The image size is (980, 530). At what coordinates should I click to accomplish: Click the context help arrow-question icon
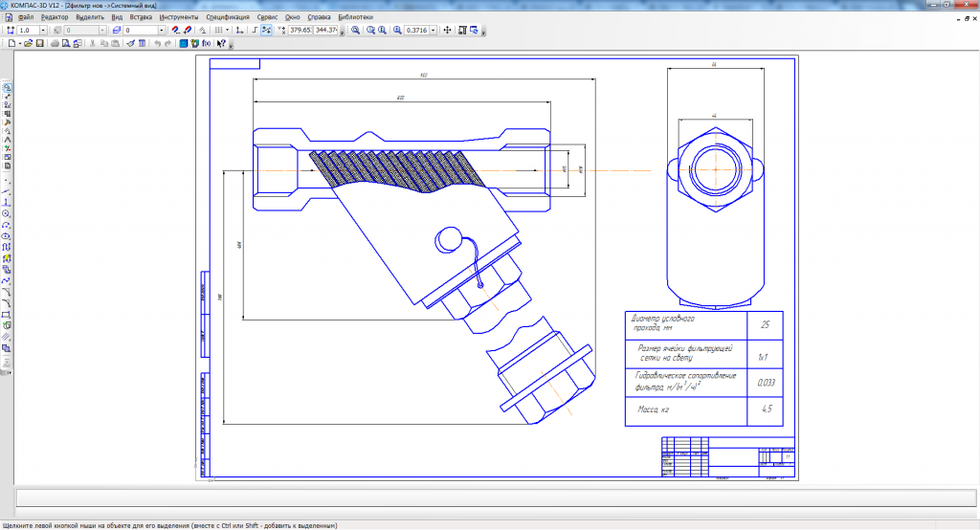pyautogui.click(x=221, y=44)
